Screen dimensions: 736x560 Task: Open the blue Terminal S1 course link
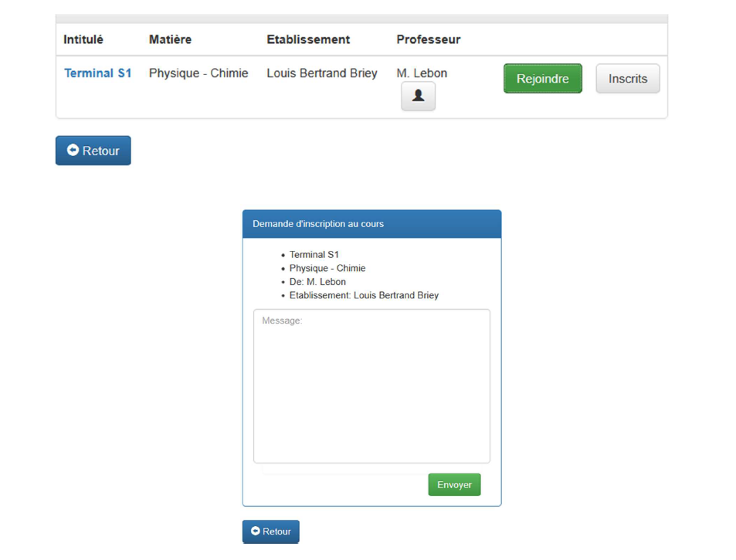97,73
